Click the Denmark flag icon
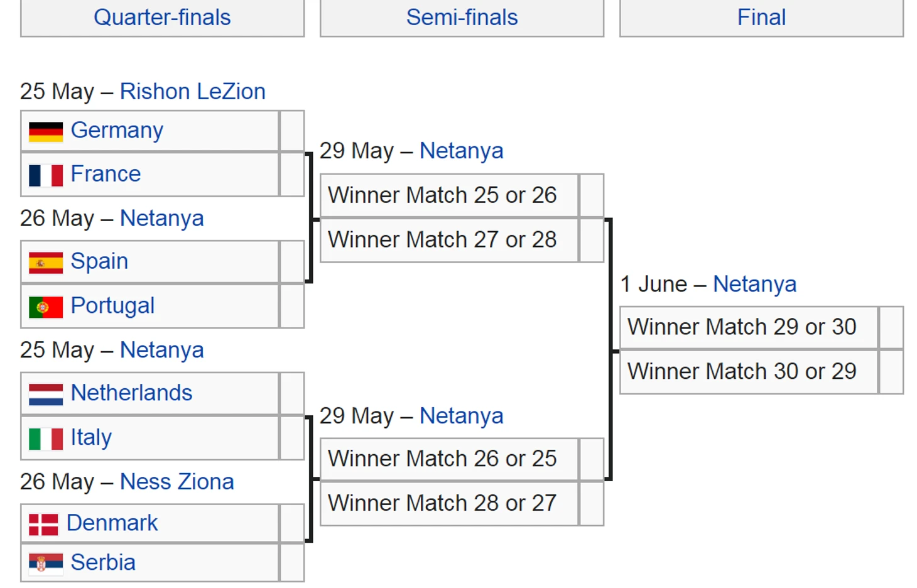Screen dimensions: 917x588 [x=43, y=525]
